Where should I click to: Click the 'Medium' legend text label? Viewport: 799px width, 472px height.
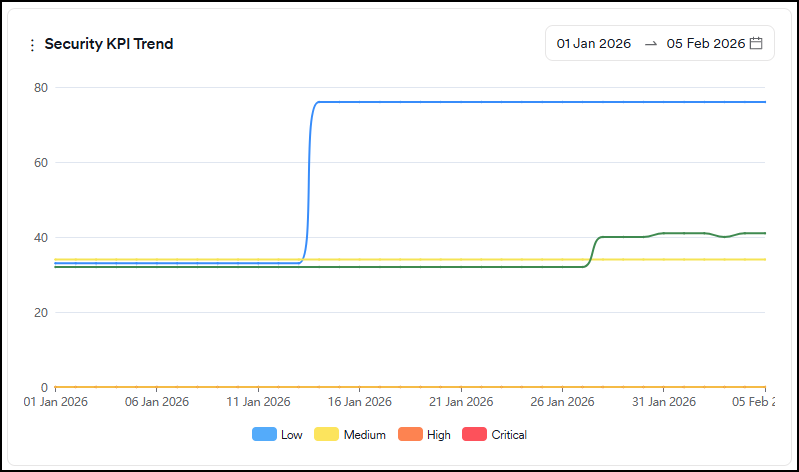364,435
